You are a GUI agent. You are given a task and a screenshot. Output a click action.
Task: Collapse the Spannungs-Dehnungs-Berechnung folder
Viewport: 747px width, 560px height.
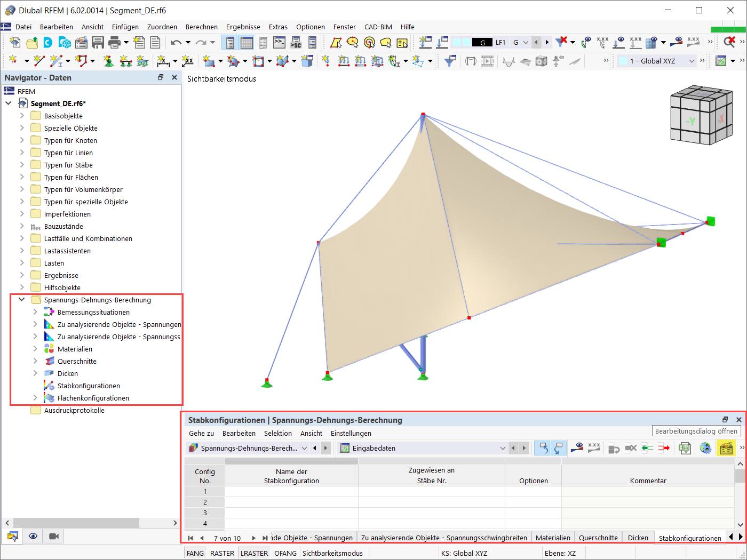click(x=22, y=300)
